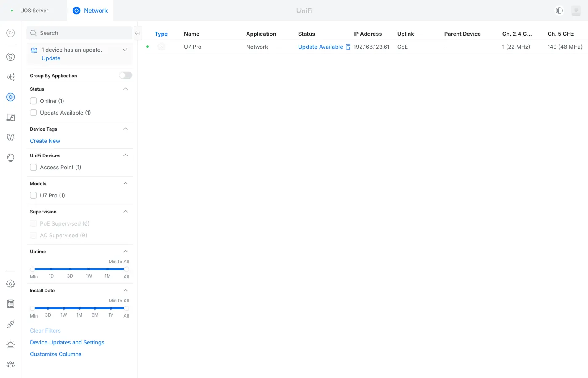The height and width of the screenshot is (378, 588).
Task: Collapse the Device Tags section
Action: coord(126,129)
